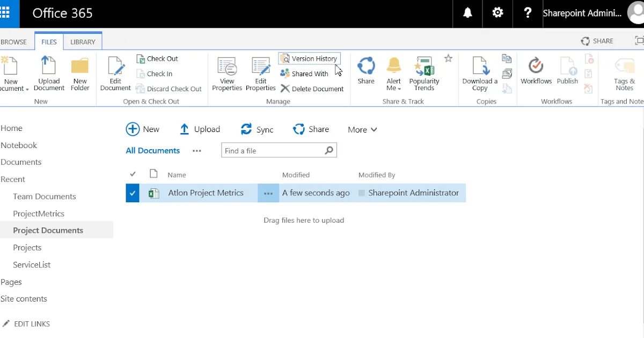Viewport: 644px width, 338px height.
Task: Toggle the select-all checkmark in header
Action: click(133, 174)
